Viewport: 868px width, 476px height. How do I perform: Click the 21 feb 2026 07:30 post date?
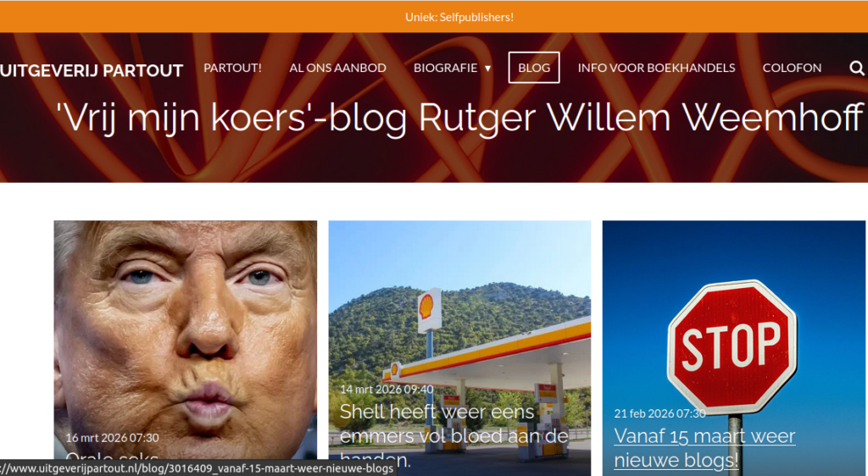(x=659, y=413)
